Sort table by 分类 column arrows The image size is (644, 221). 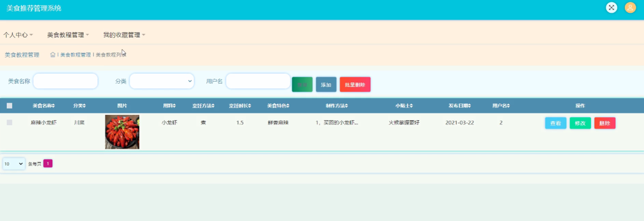click(84, 106)
